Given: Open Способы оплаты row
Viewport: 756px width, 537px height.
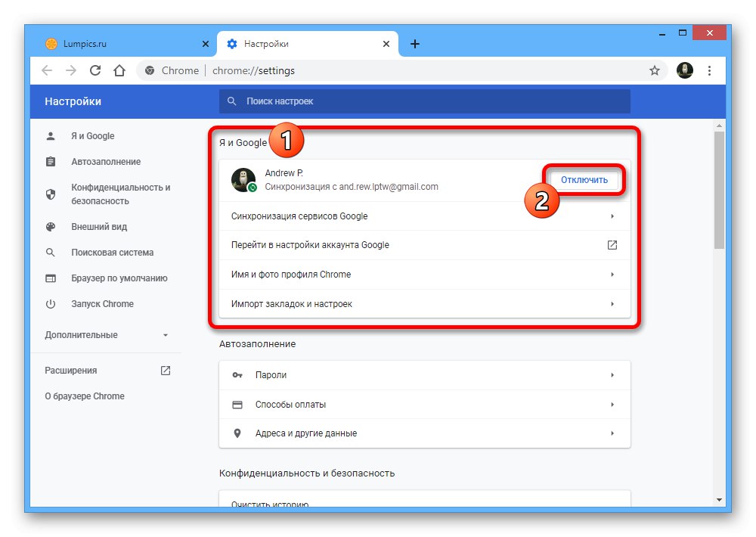Looking at the screenshot, I should 425,405.
